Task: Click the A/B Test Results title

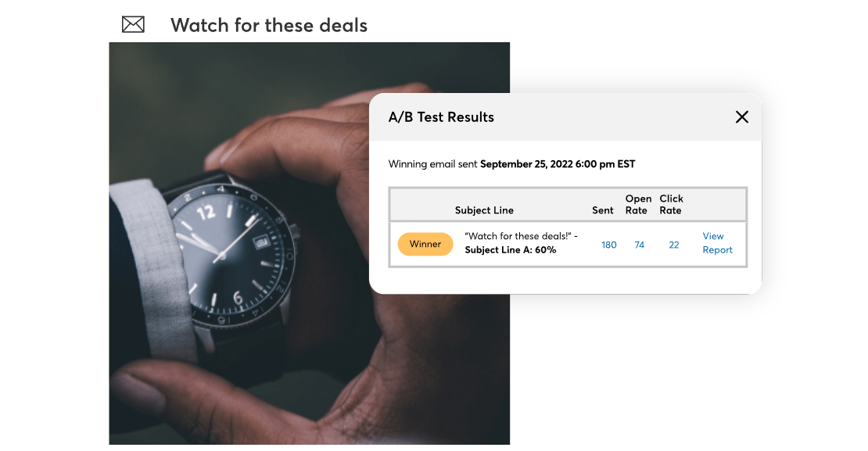Action: (441, 116)
